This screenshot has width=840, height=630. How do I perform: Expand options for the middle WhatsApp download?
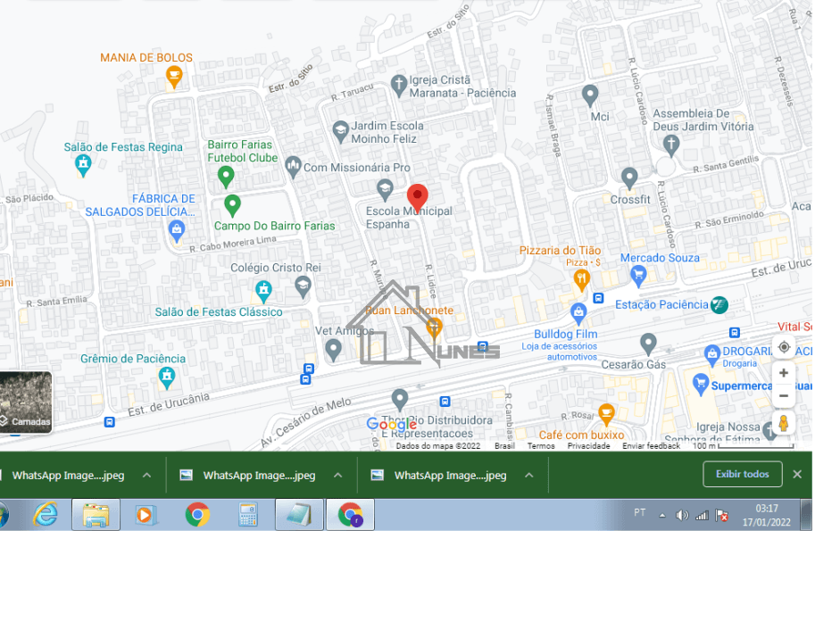[x=338, y=476]
